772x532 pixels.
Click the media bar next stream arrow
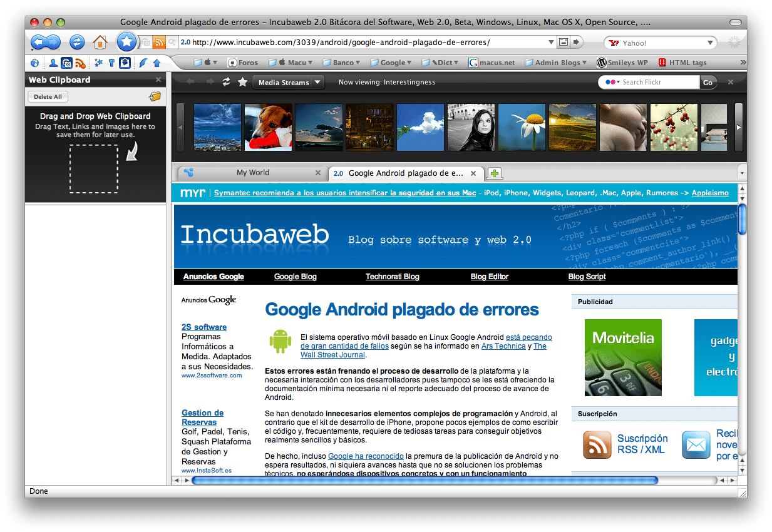click(210, 82)
